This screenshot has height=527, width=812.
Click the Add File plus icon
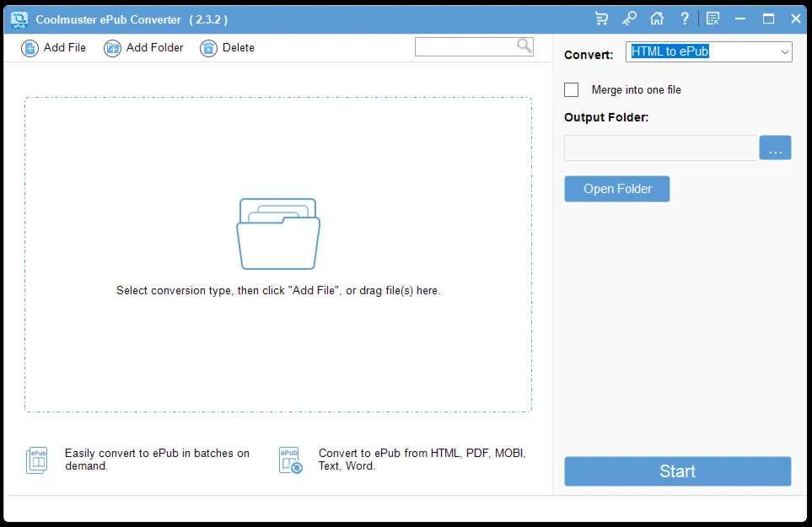(30, 49)
